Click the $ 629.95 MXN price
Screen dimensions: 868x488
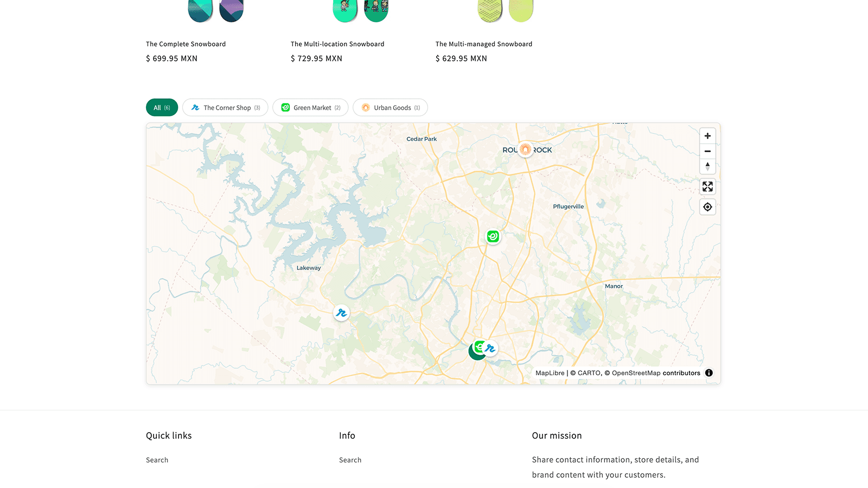coord(461,59)
